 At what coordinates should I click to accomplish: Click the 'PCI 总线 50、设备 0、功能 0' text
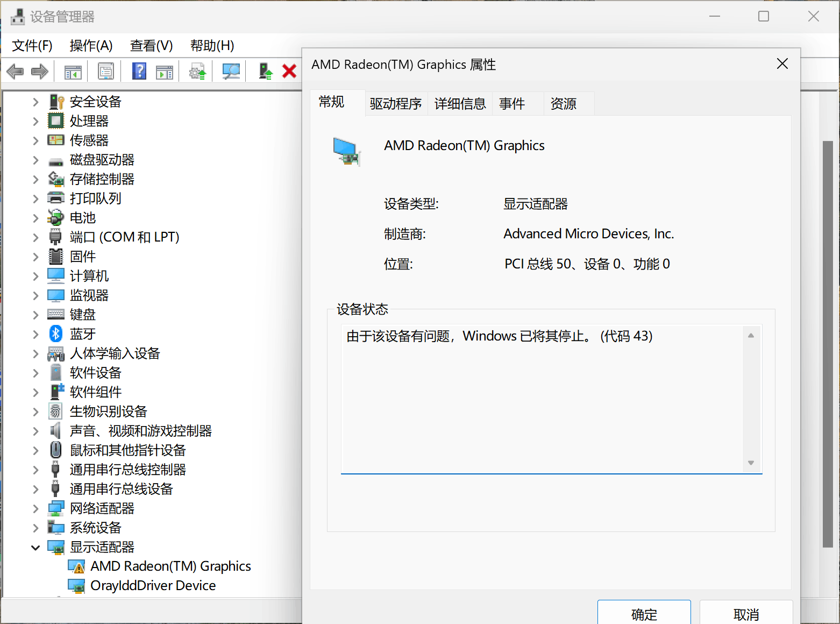(x=587, y=264)
